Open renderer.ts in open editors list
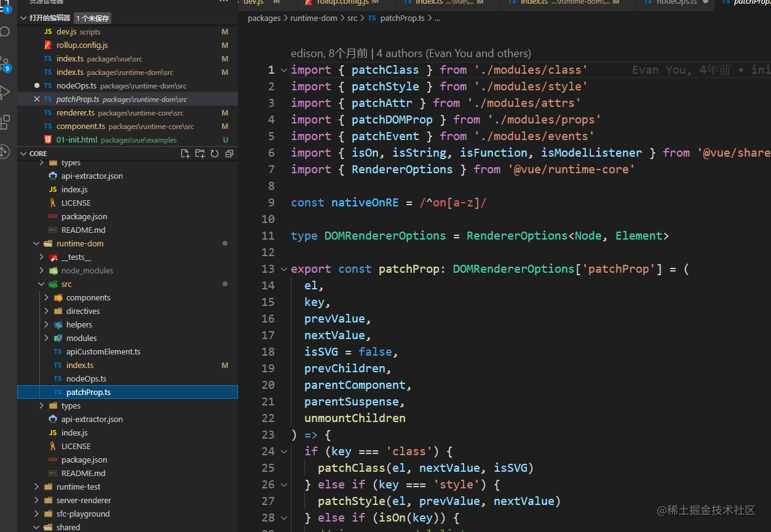Image resolution: width=771 pixels, height=532 pixels. click(127, 112)
